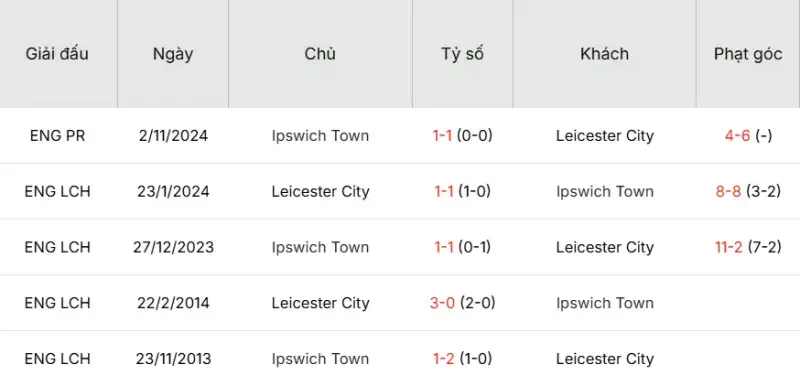The height and width of the screenshot is (386, 800).
Task: Sort by the Ngày column header
Action: pyautogui.click(x=173, y=54)
